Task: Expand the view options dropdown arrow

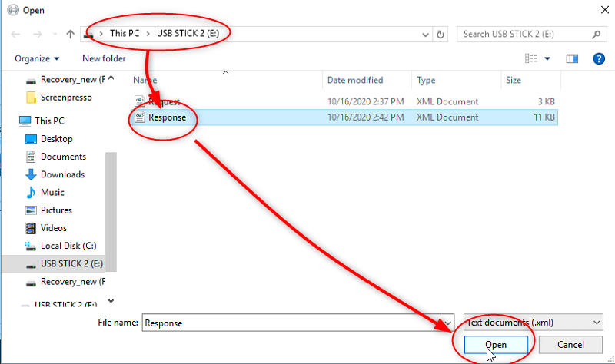Action: pyautogui.click(x=547, y=58)
